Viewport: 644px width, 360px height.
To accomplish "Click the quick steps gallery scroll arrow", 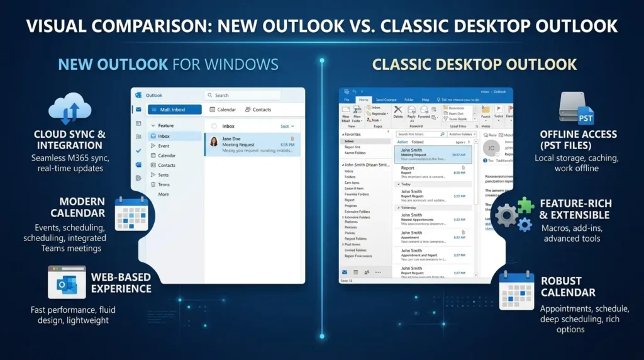I will click(x=475, y=113).
